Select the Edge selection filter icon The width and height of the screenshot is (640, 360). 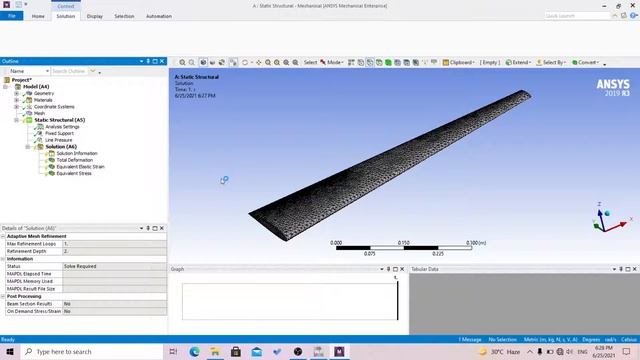click(370, 62)
